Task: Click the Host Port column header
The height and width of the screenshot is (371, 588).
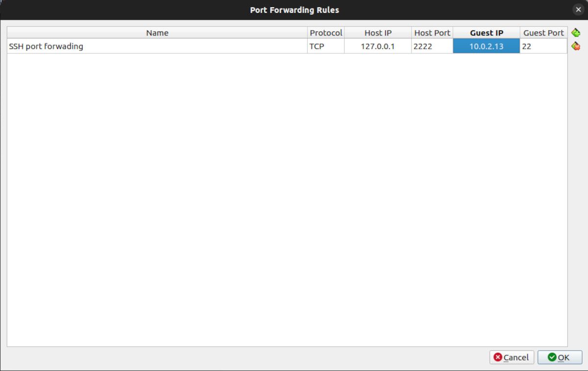Action: coord(432,33)
